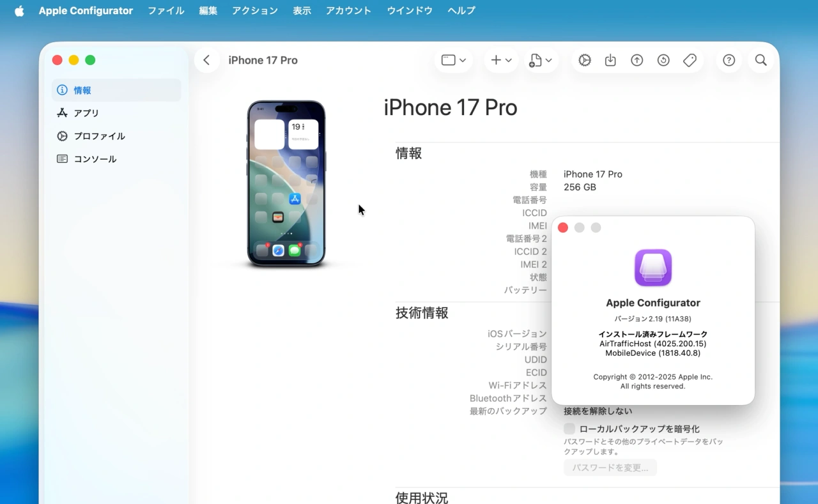Expand the add profile dropdown
This screenshot has width=818, height=504.
541,59
